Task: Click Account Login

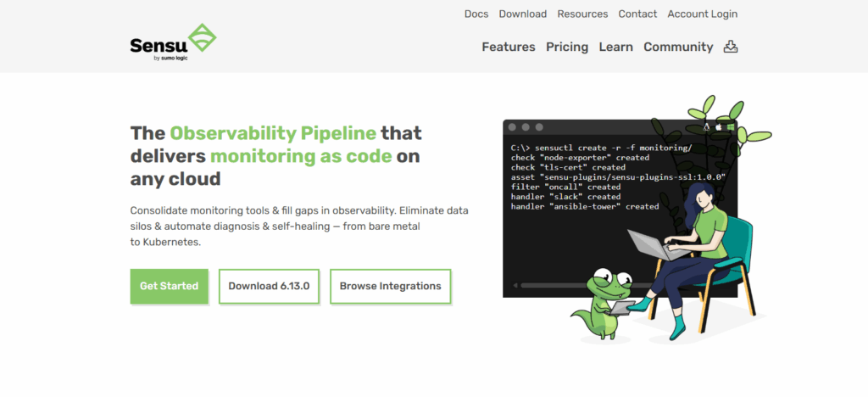Action: [702, 14]
